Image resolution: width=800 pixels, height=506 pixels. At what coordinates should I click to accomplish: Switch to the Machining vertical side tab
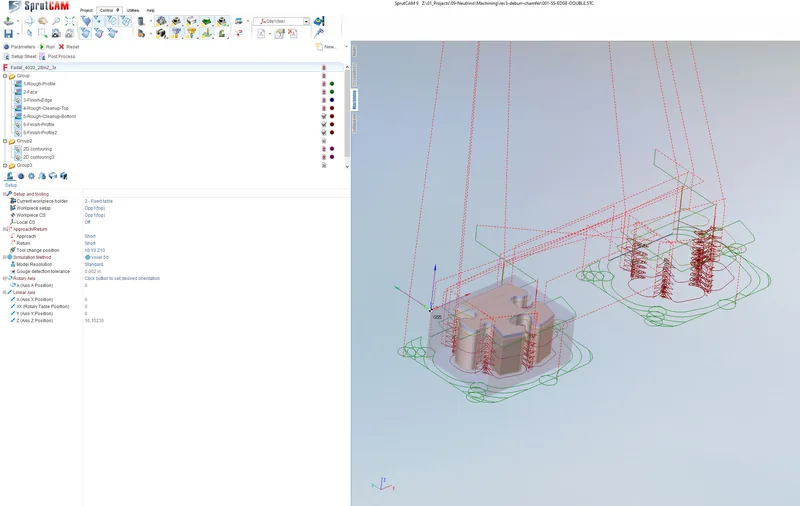[354, 100]
